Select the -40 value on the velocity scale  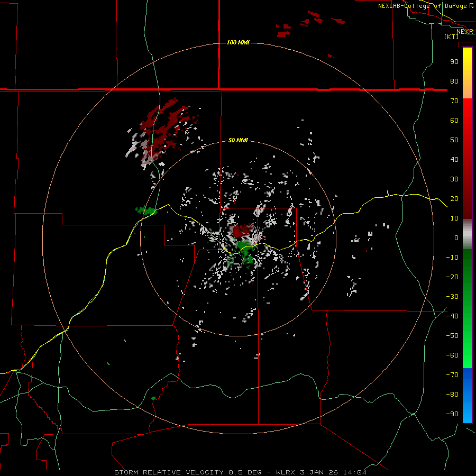click(x=452, y=316)
